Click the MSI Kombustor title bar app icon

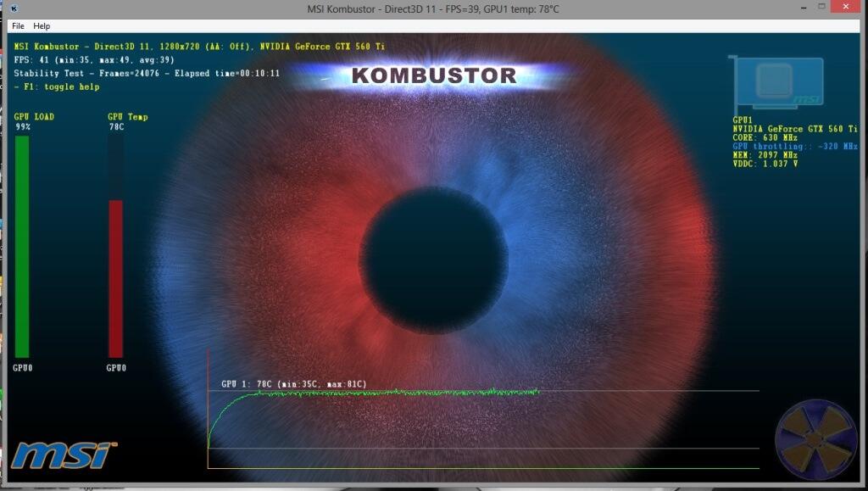pos(14,8)
